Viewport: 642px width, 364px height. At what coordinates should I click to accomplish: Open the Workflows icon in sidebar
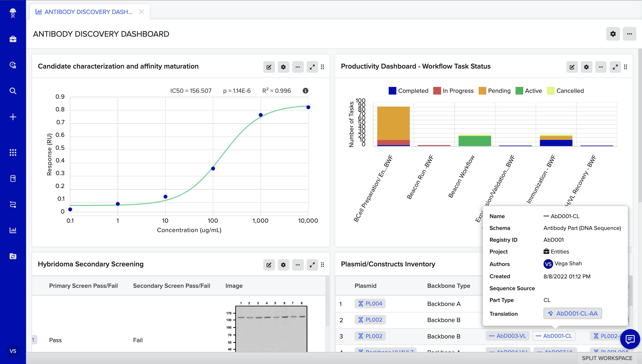click(x=13, y=205)
